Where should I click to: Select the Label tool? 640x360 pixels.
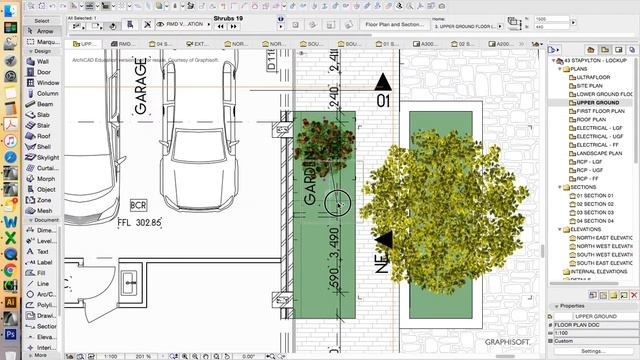(41, 262)
